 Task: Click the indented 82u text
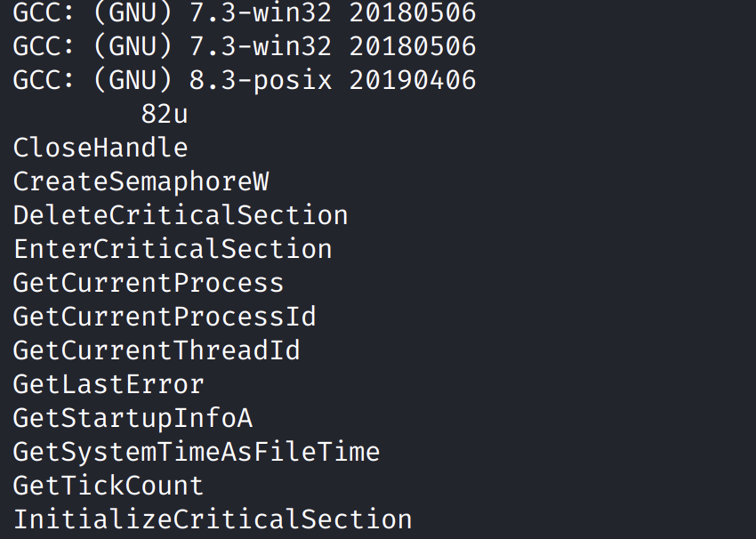point(165,114)
